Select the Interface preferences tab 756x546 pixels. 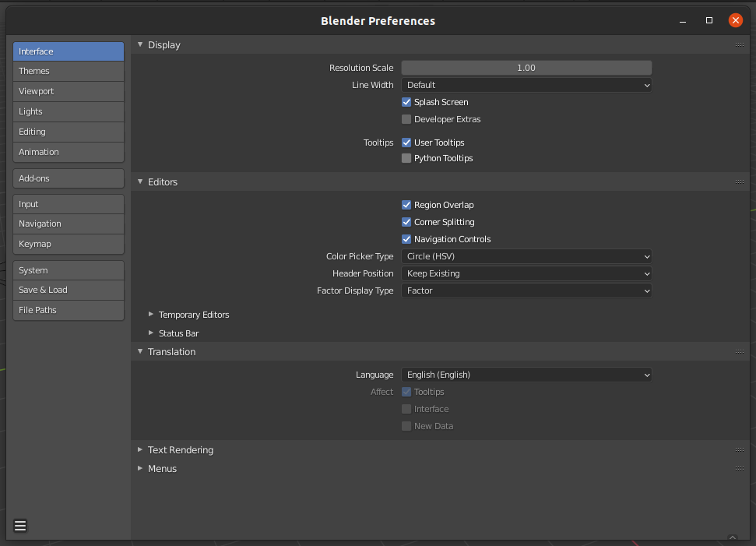click(x=69, y=51)
